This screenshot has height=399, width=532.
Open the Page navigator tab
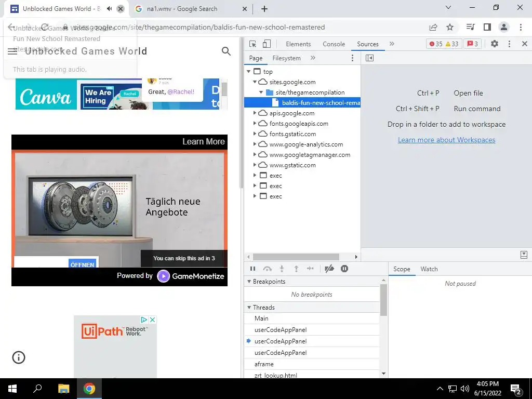(256, 58)
